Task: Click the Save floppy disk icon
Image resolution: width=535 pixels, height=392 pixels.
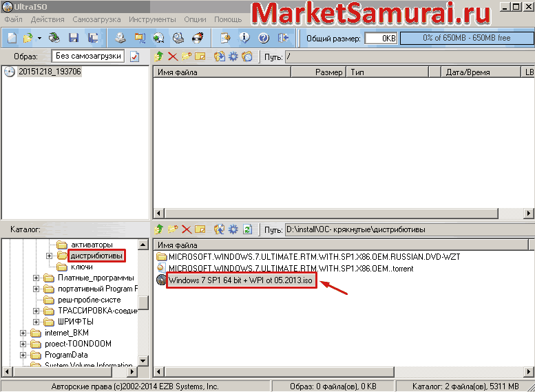Action: pyautogui.click(x=74, y=38)
